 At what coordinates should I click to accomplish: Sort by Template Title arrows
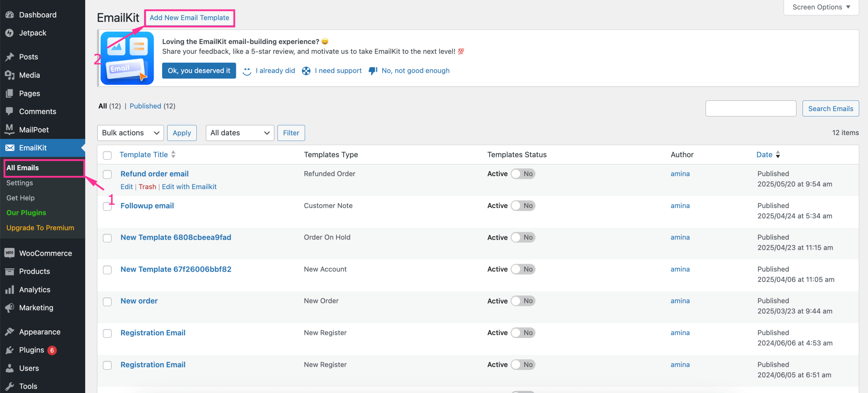173,154
